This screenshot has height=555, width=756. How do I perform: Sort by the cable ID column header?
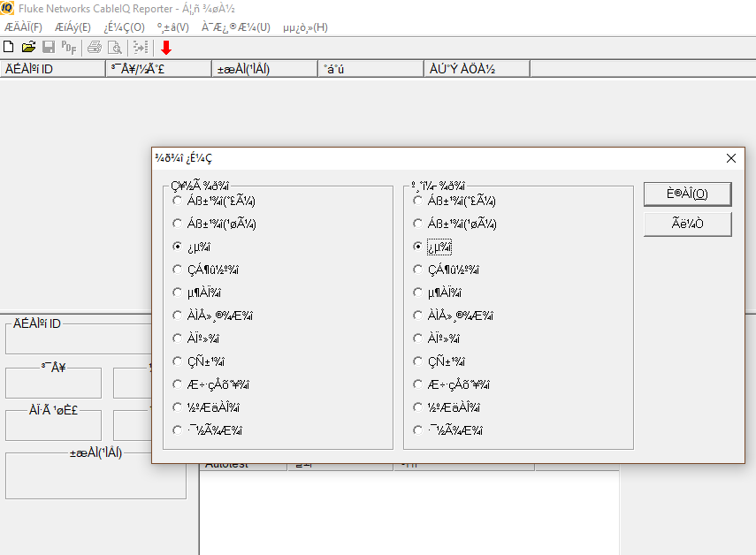pyautogui.click(x=52, y=69)
